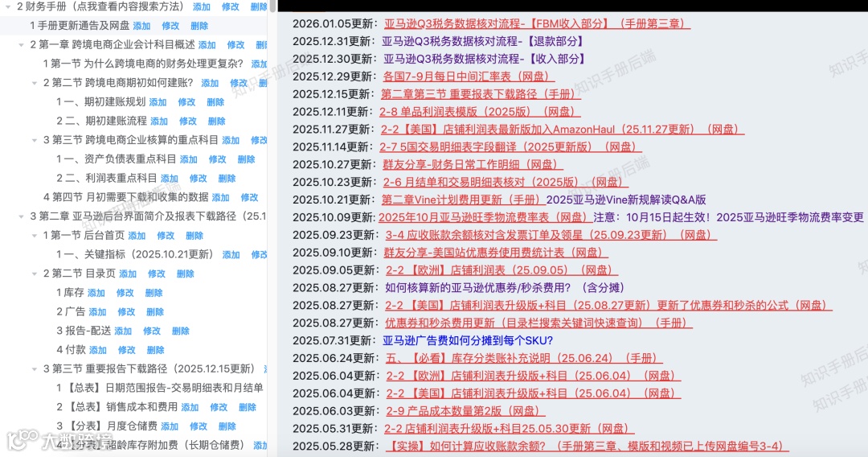Click 修改 beside 第二节 目录页
Viewport: 868px width, 457px height.
[x=157, y=274]
